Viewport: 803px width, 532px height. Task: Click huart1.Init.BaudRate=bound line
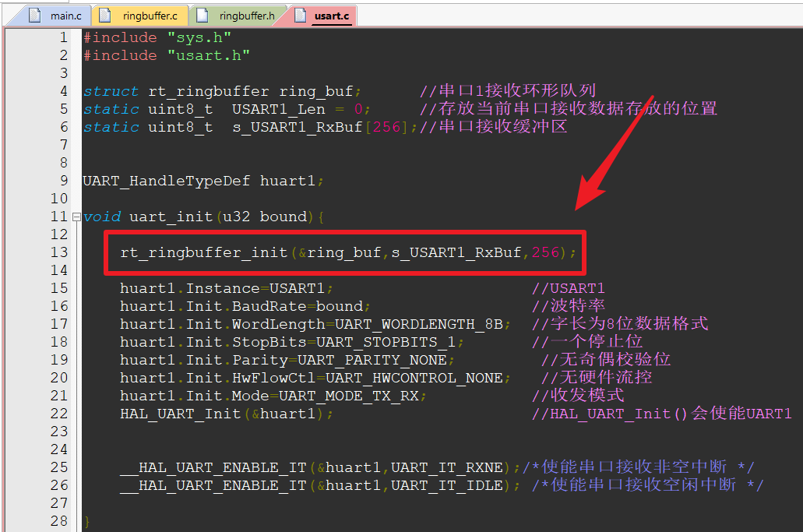(x=245, y=307)
